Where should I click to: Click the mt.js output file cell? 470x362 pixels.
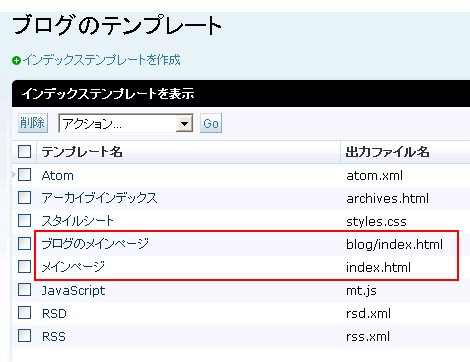pyautogui.click(x=361, y=291)
